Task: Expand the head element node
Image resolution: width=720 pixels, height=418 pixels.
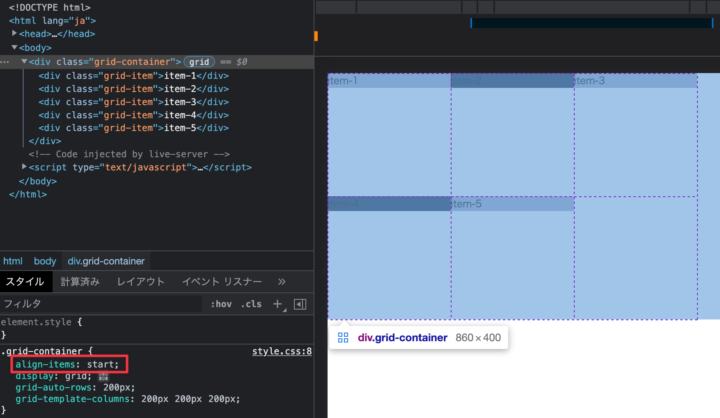Action: pyautogui.click(x=14, y=34)
